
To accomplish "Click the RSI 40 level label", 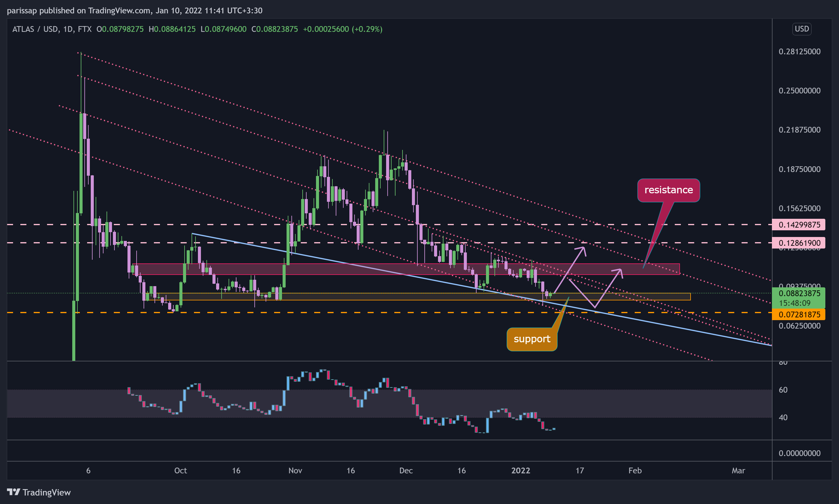I will pyautogui.click(x=783, y=418).
